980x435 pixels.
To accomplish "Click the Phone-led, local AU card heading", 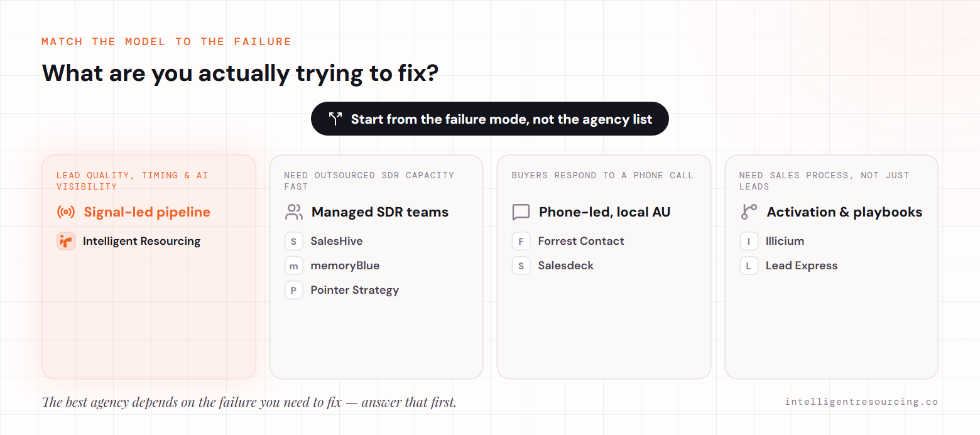I will 604,212.
